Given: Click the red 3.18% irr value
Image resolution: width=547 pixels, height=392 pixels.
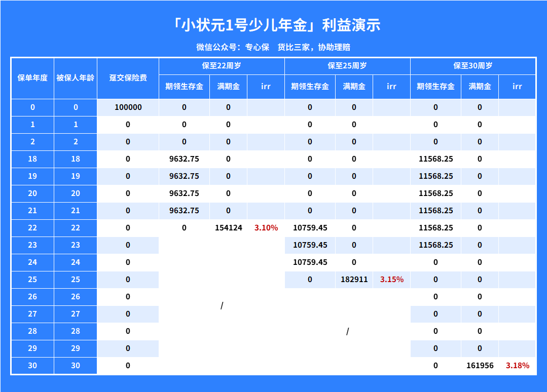Looking at the screenshot, I should tap(518, 366).
